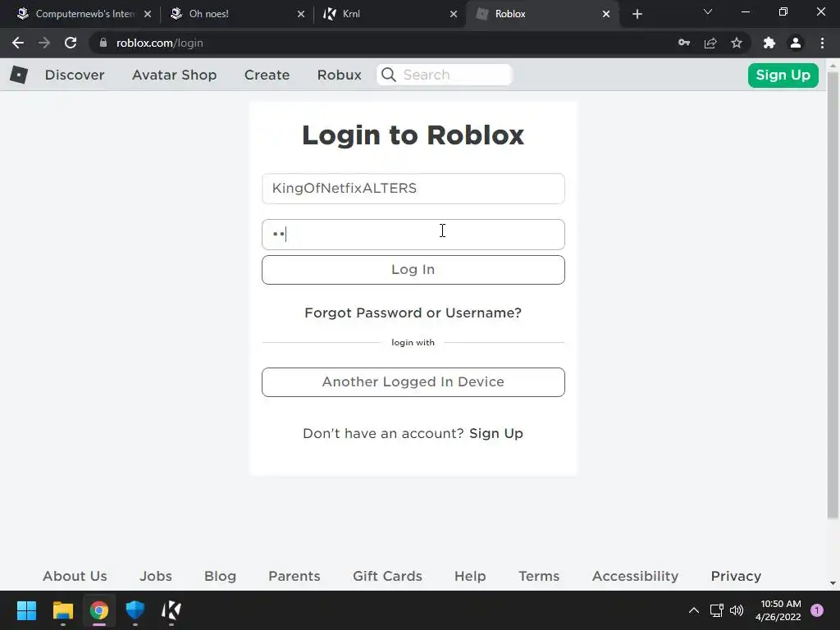The height and width of the screenshot is (630, 840).
Task: Open the extensions puzzle icon
Action: [769, 43]
